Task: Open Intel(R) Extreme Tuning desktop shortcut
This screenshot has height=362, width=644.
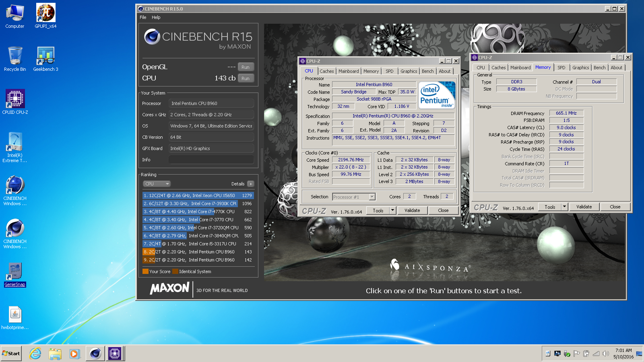Action: 15,148
